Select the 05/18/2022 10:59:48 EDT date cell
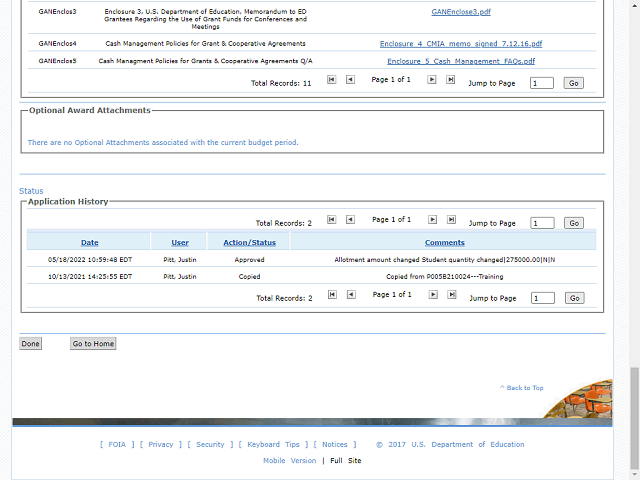The height and width of the screenshot is (480, 640). 90,260
